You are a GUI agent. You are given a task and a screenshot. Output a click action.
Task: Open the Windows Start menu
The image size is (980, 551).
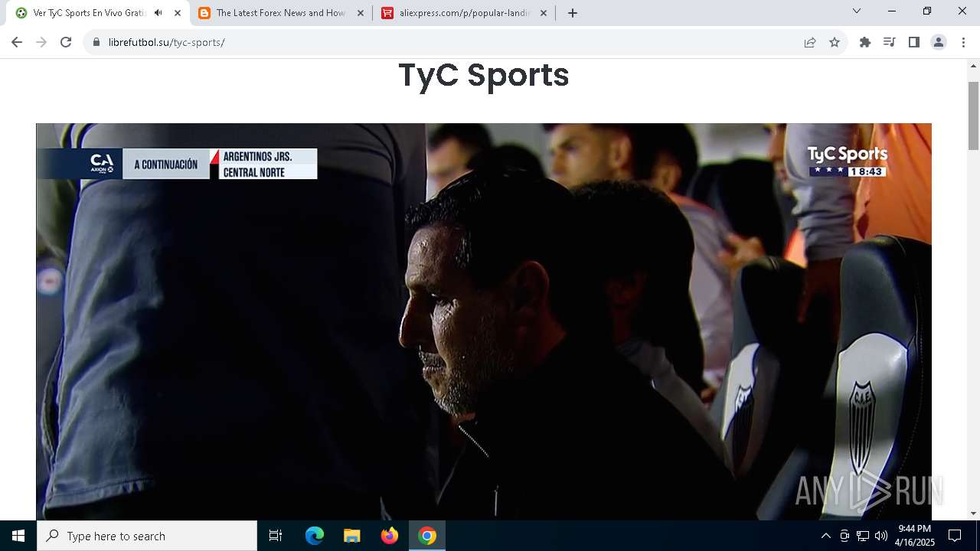click(18, 536)
